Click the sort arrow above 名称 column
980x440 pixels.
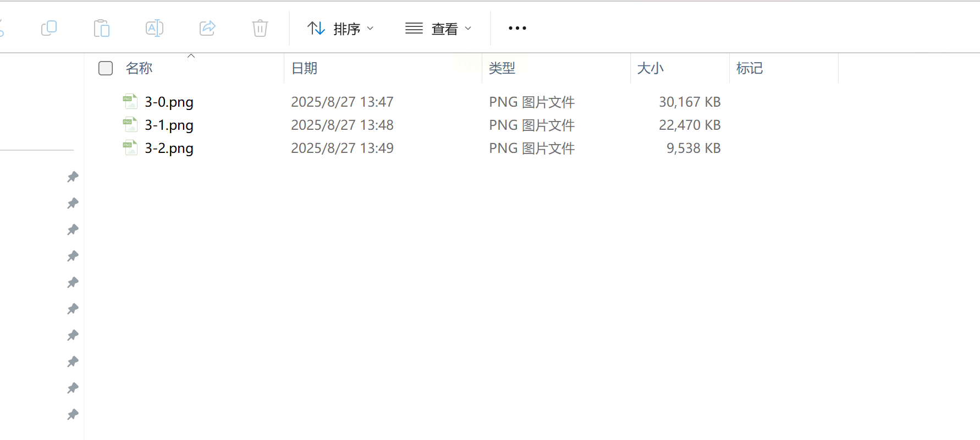click(191, 56)
